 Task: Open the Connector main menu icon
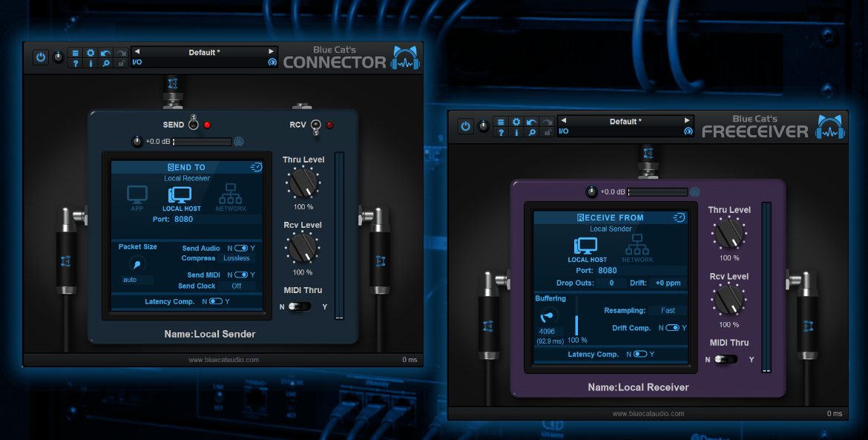[x=75, y=53]
